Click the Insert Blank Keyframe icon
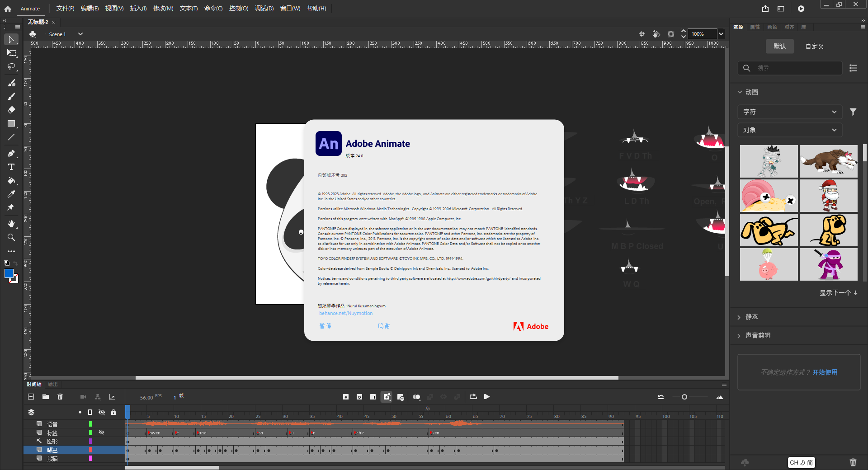The image size is (868, 470). 359,397
